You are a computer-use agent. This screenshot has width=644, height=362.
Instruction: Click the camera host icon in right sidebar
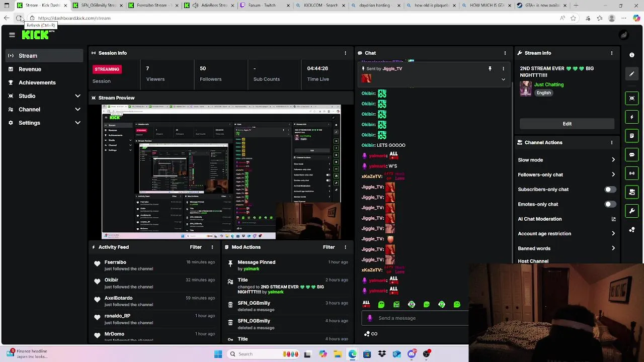click(x=632, y=192)
